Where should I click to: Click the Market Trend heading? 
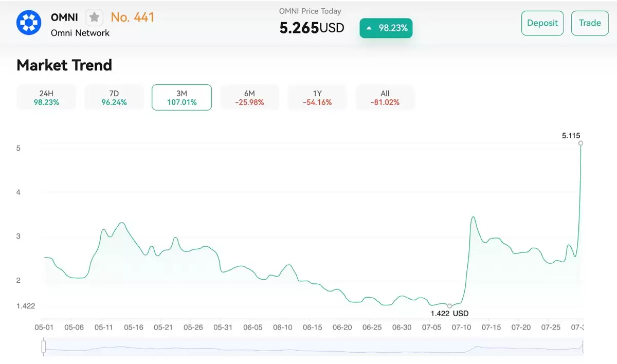(x=64, y=65)
